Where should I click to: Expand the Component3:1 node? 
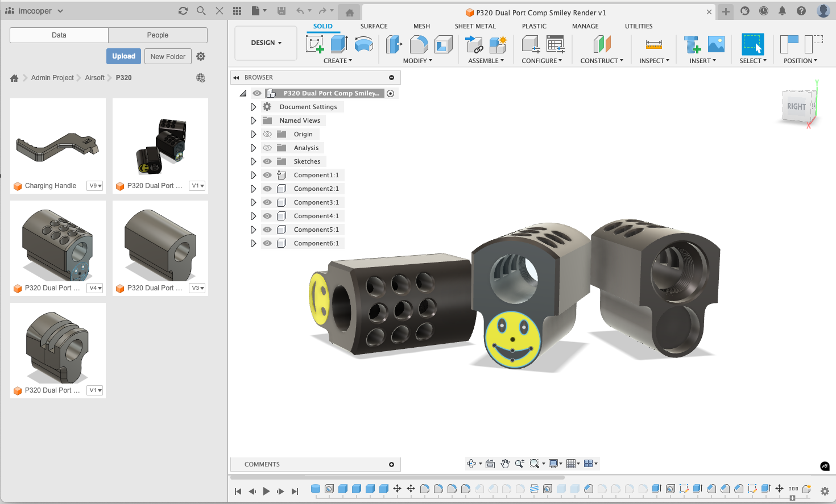click(x=253, y=202)
